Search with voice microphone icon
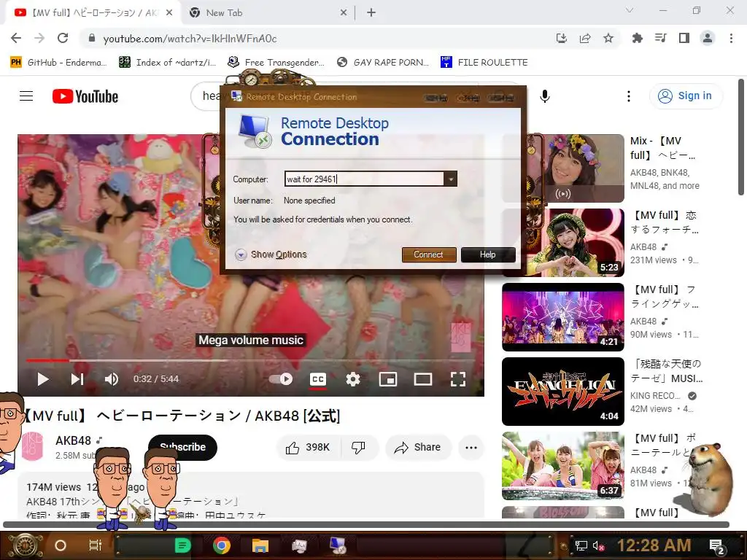Screen dimensions: 747x560 pyautogui.click(x=545, y=96)
